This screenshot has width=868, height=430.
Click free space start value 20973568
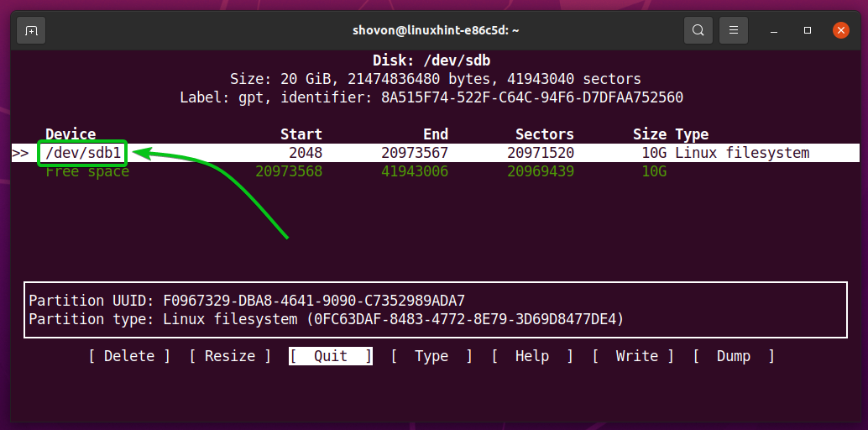pyautogui.click(x=289, y=172)
